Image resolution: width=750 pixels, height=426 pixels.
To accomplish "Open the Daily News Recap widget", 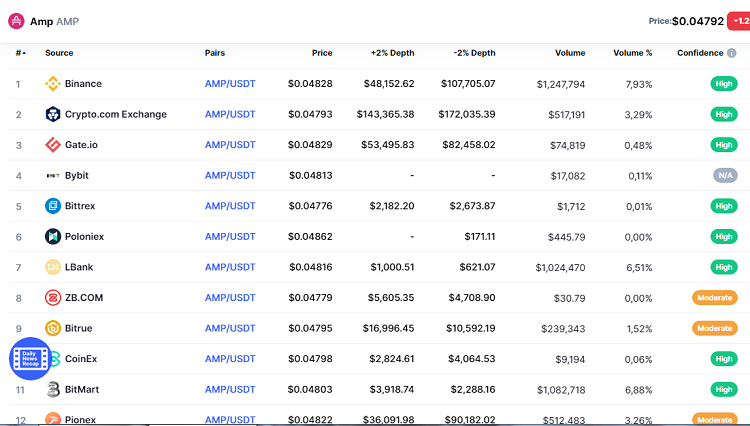I will point(30,359).
